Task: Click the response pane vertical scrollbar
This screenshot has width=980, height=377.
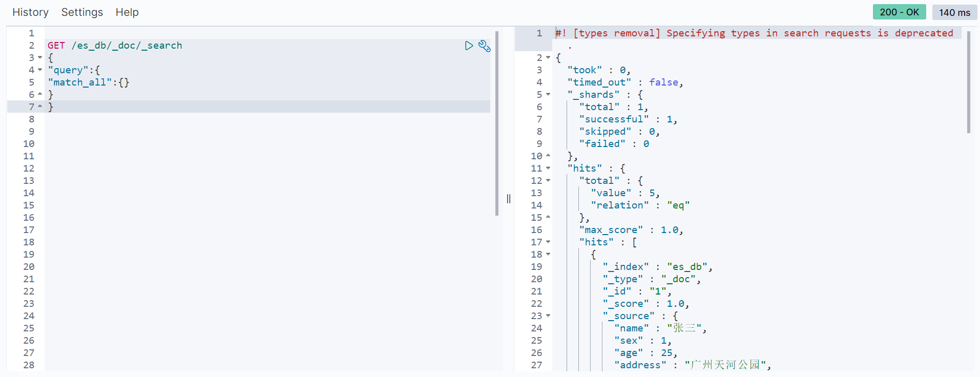Action: (968, 82)
